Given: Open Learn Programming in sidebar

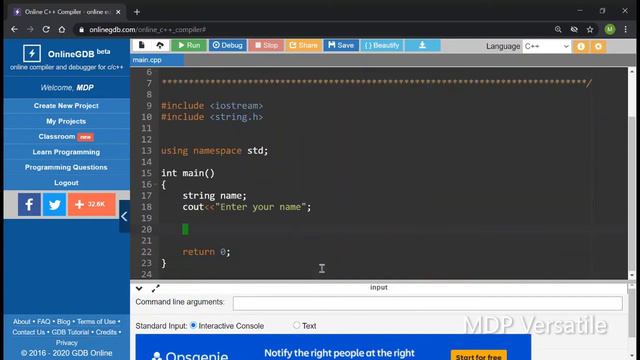Looking at the screenshot, I should [x=66, y=152].
